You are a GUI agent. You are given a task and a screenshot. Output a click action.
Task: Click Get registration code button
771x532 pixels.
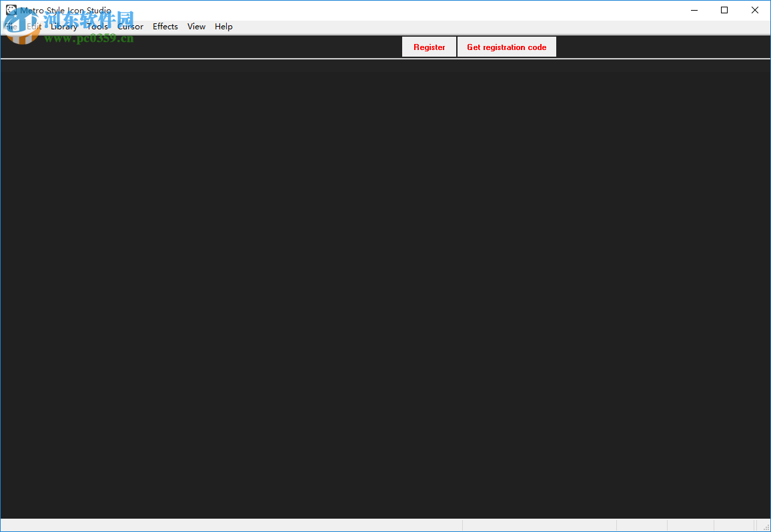click(507, 47)
